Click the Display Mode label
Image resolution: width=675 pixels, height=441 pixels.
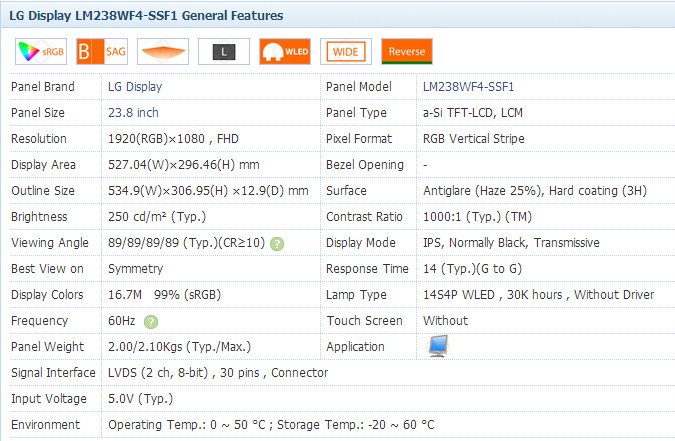[x=361, y=243]
